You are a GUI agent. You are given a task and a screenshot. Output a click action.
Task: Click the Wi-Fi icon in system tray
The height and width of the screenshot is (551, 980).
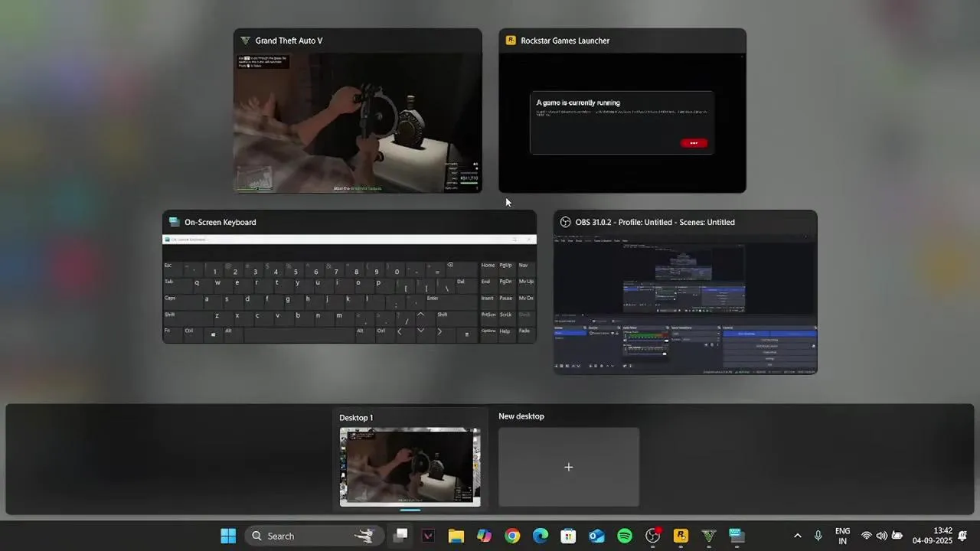(x=867, y=536)
